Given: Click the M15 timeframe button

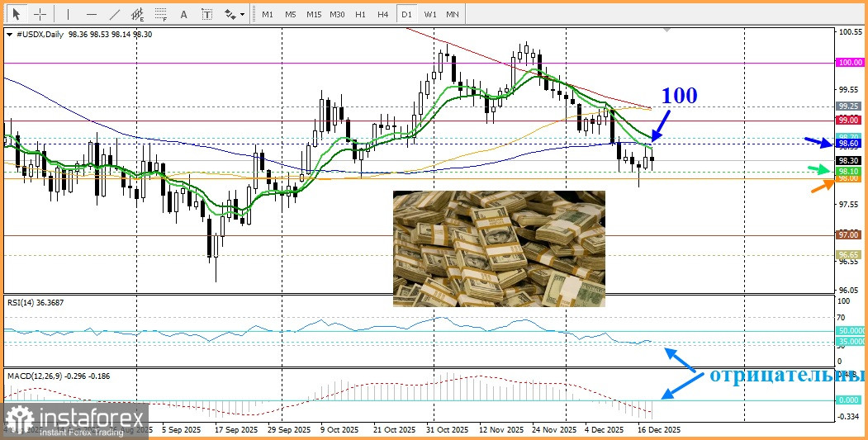Looking at the screenshot, I should click(x=314, y=14).
